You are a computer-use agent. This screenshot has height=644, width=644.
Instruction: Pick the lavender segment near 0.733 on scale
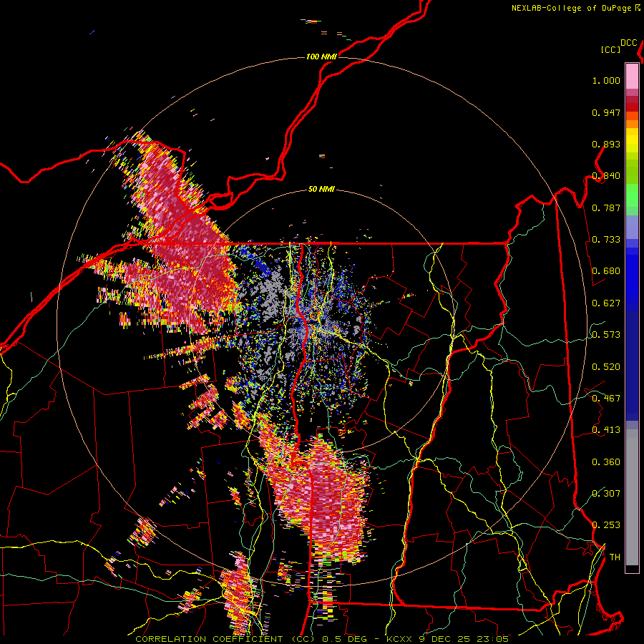click(632, 227)
